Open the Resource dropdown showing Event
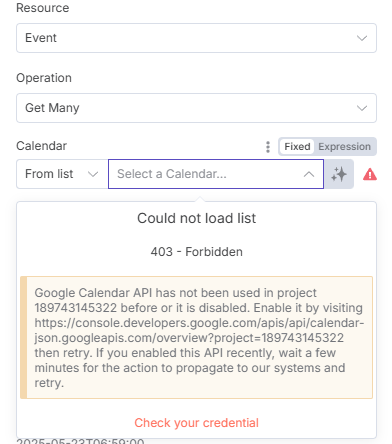 pyautogui.click(x=196, y=38)
